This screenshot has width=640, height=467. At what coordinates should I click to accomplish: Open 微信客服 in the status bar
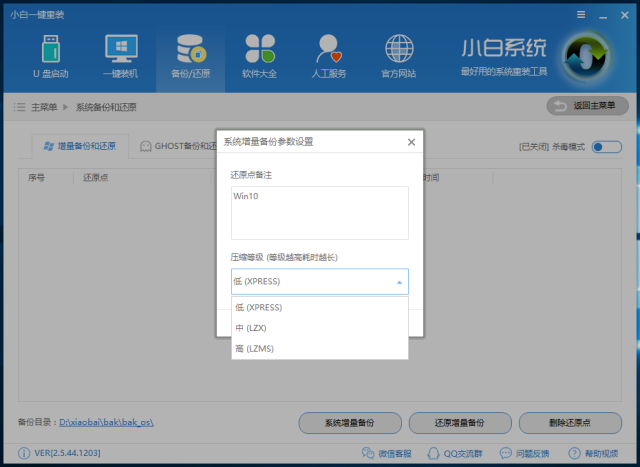387,453
